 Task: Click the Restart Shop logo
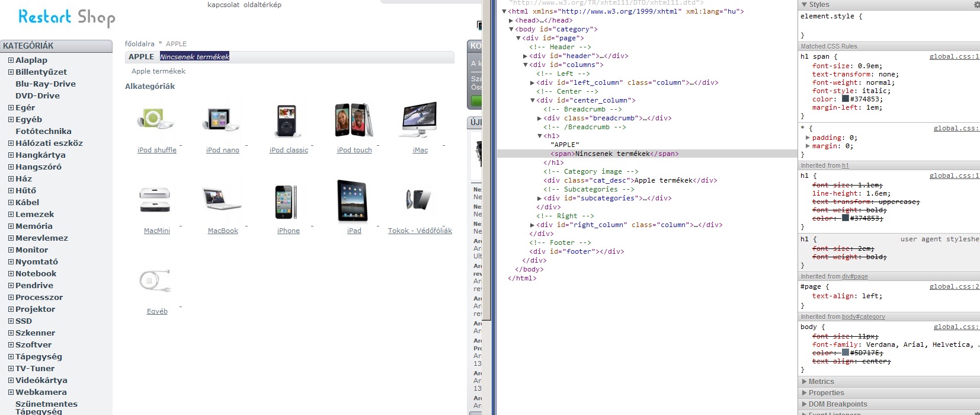[x=66, y=17]
